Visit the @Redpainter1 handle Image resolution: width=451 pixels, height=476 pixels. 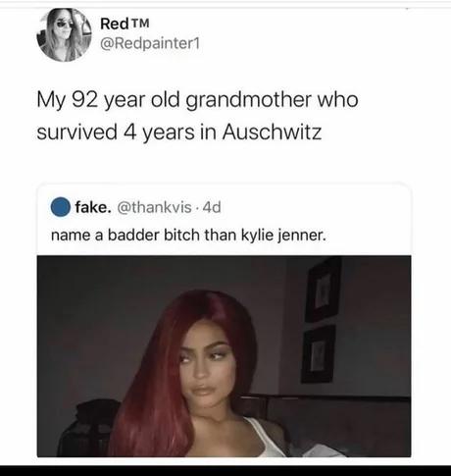(150, 44)
